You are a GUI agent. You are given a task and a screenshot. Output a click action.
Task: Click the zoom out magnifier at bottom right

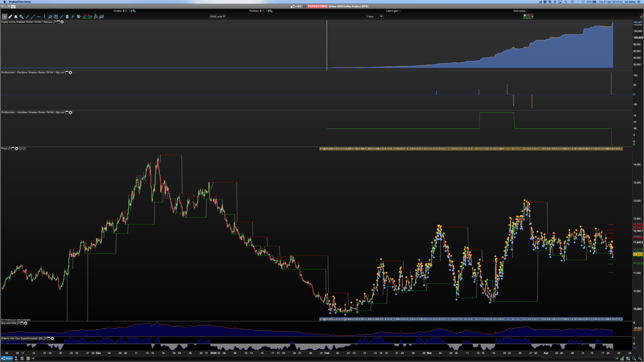[634, 359]
